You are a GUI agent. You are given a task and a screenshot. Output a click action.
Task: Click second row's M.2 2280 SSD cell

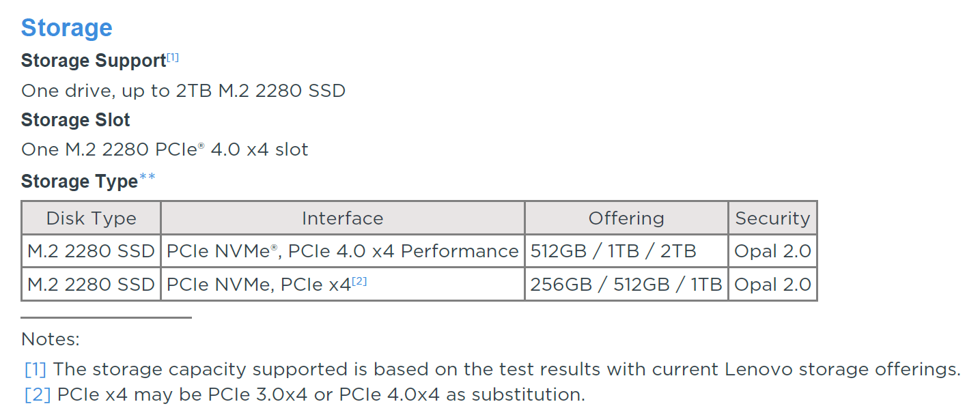click(x=92, y=284)
